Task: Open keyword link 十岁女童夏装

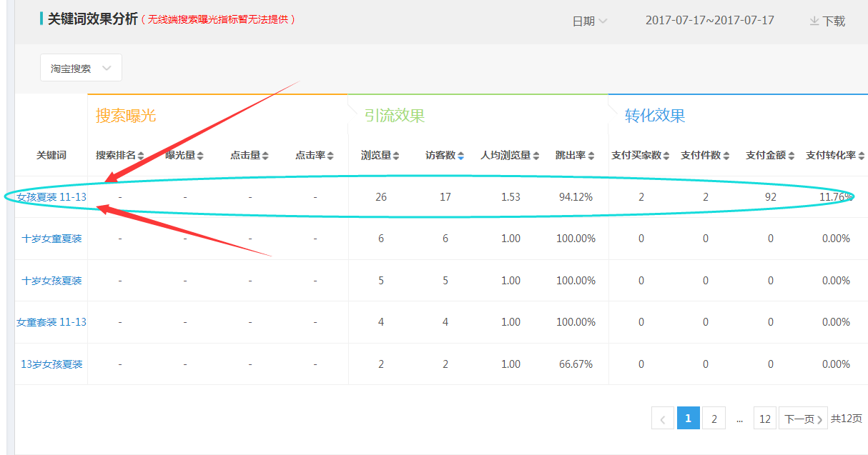Action: 51,239
